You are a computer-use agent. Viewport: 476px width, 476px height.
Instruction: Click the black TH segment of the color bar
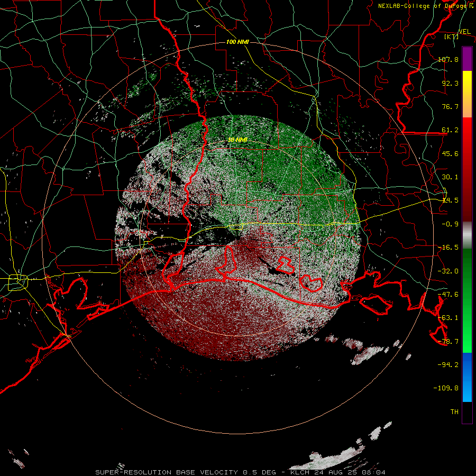pos(467,413)
